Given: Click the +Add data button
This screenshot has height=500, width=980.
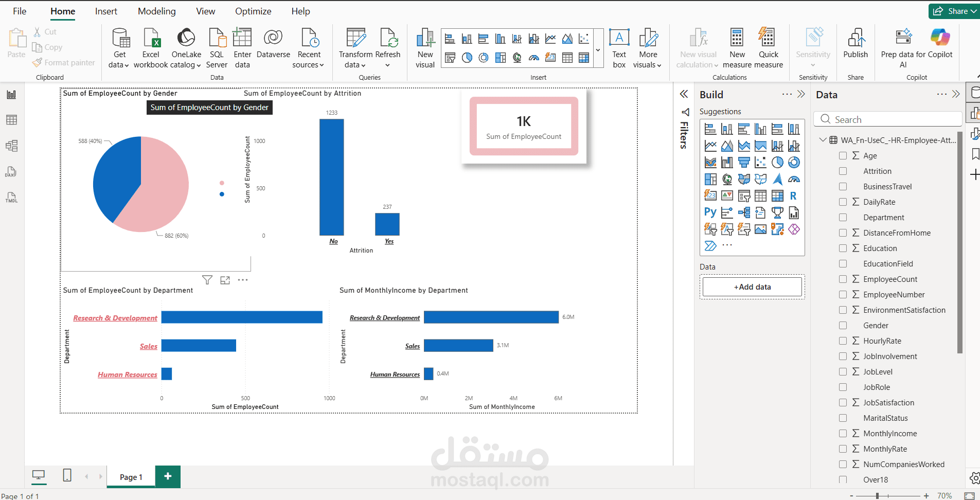Looking at the screenshot, I should tap(752, 287).
